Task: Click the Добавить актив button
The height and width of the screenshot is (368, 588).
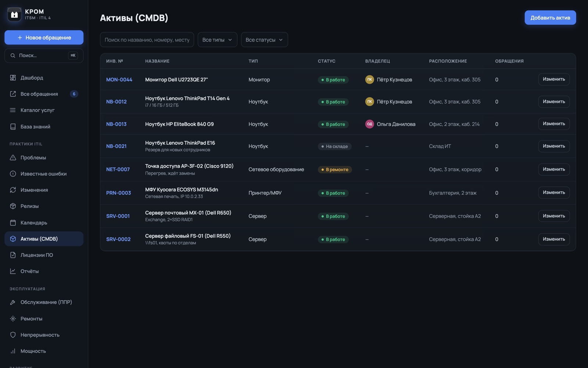Action: (x=550, y=18)
